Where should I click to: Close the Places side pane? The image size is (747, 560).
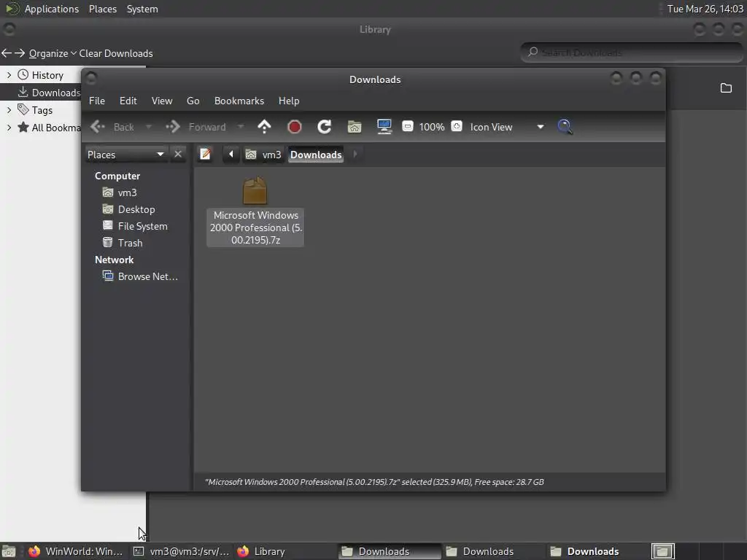coord(178,155)
